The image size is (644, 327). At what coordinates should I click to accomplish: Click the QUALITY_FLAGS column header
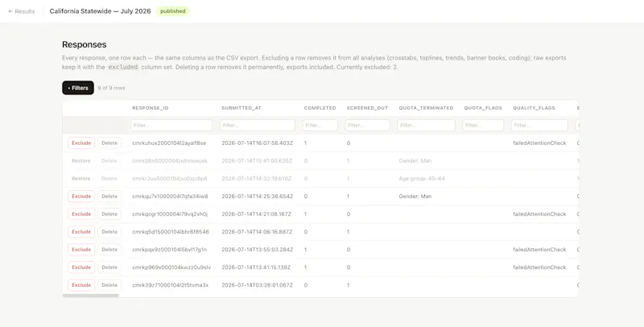pyautogui.click(x=534, y=108)
